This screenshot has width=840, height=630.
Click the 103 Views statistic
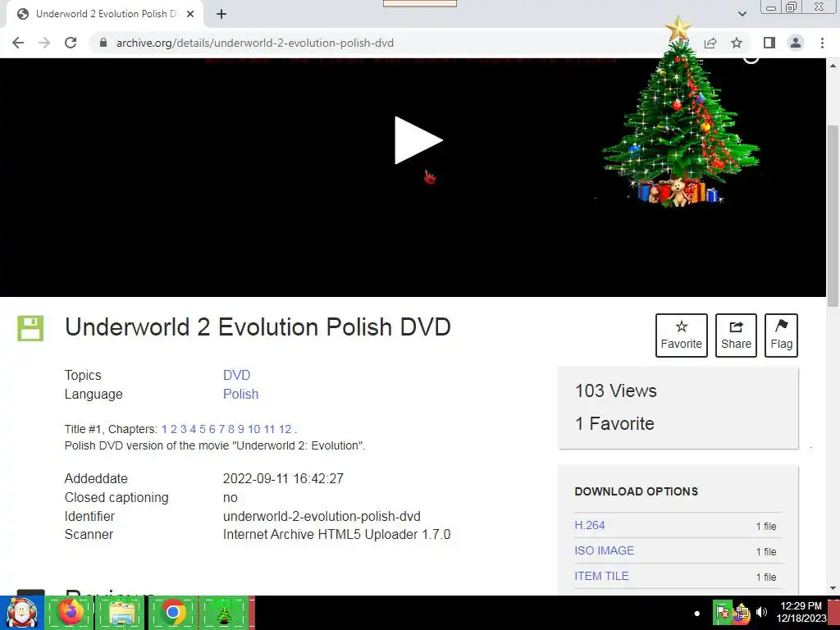click(x=615, y=390)
